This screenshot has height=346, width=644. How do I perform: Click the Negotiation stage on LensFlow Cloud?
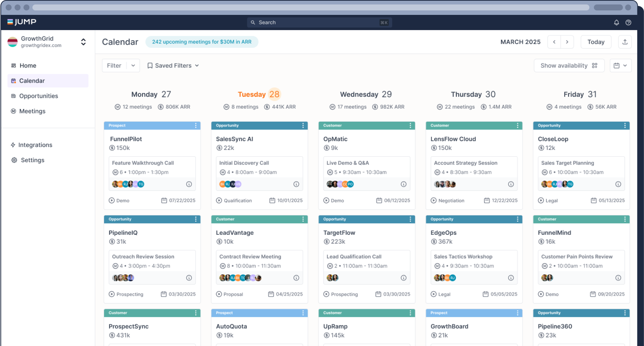tap(448, 201)
